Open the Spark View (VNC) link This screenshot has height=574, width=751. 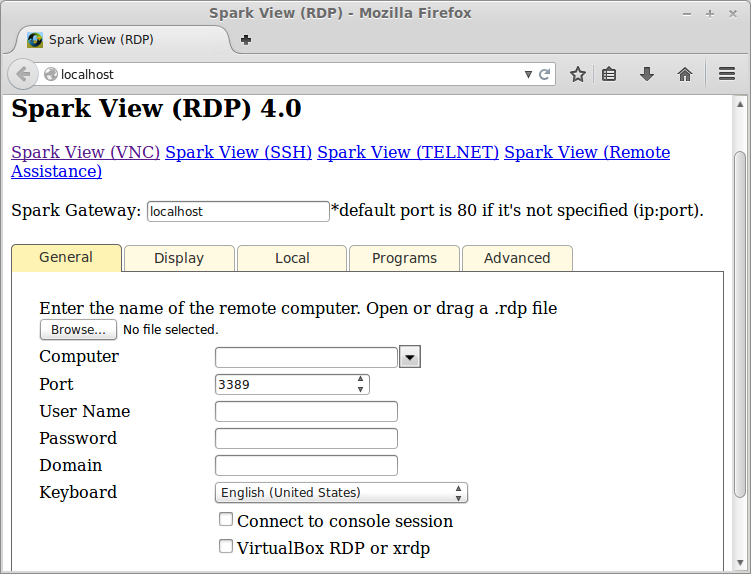point(85,152)
